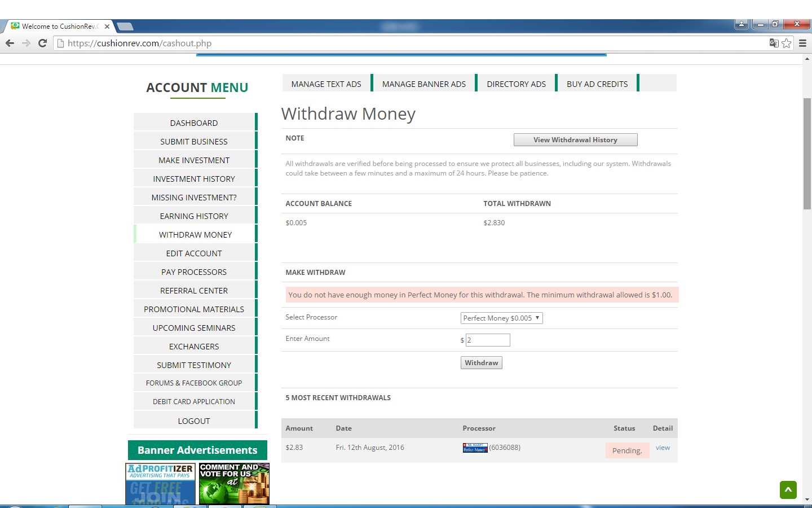Click the processor ID (6036088)
Screen dimensions: 812x508
pyautogui.click(x=505, y=448)
